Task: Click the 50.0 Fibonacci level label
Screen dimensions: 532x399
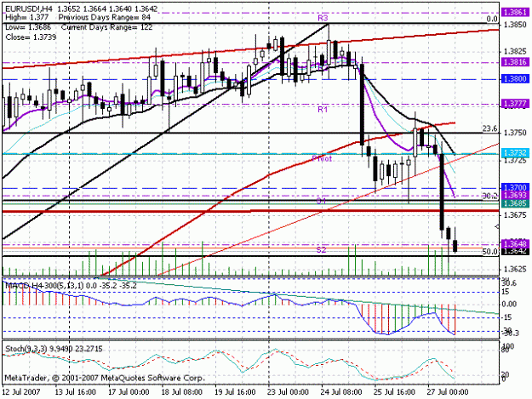Action: pos(490,252)
